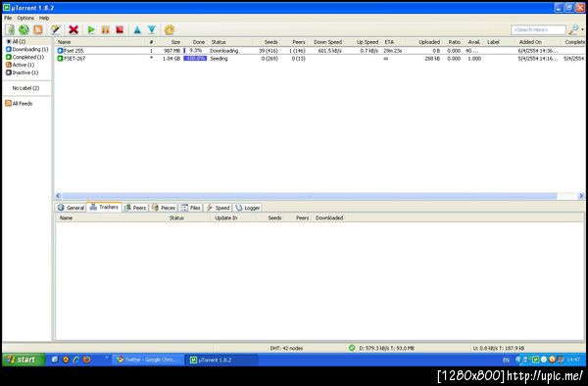Open the File menu
Viewport: 588px width, 386px height.
pyautogui.click(x=8, y=18)
